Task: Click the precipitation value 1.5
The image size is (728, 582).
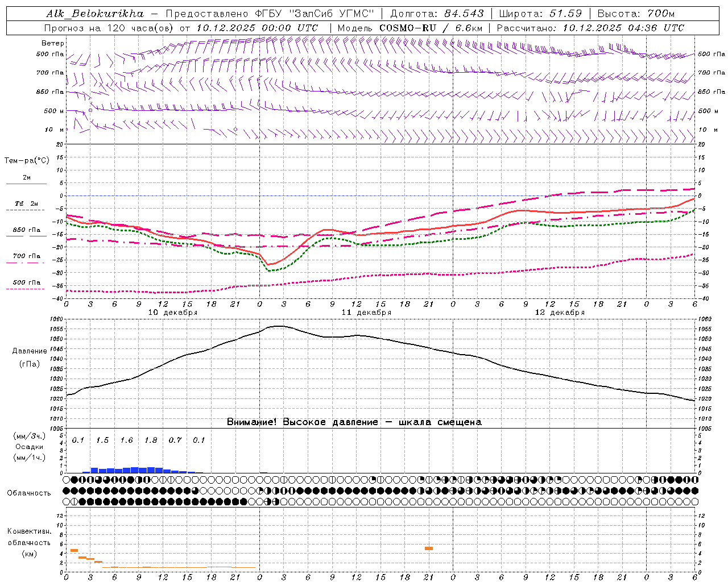Action: click(102, 440)
